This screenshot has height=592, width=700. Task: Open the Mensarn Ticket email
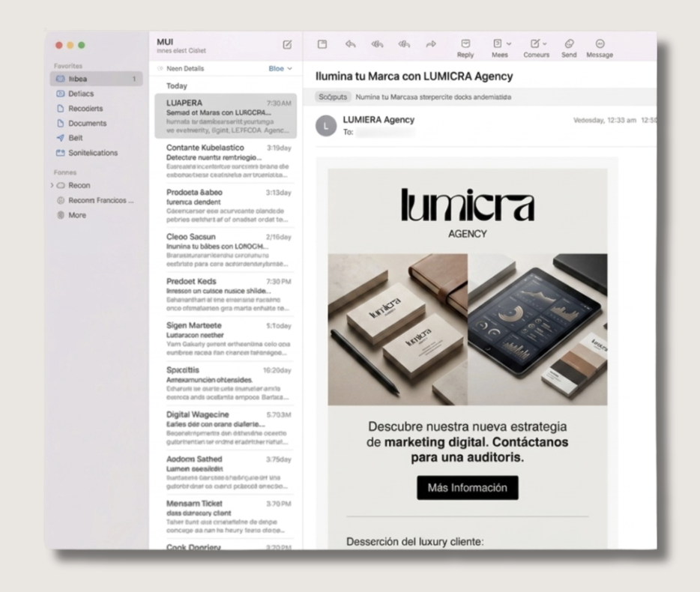tap(226, 516)
